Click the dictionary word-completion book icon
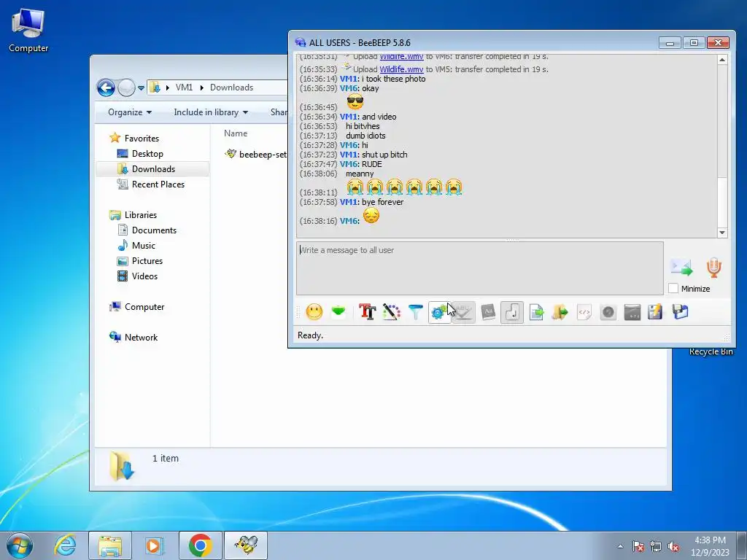Image resolution: width=747 pixels, height=560 pixels. point(488,312)
